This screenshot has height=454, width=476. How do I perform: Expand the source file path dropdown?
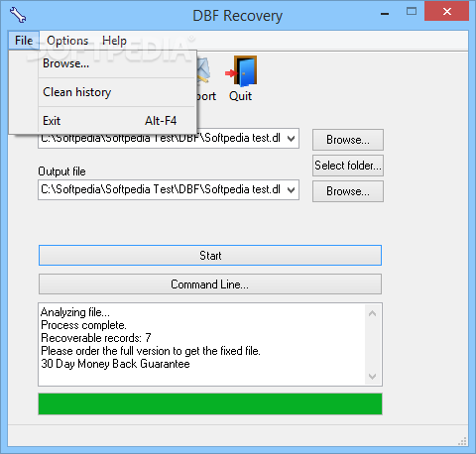291,139
